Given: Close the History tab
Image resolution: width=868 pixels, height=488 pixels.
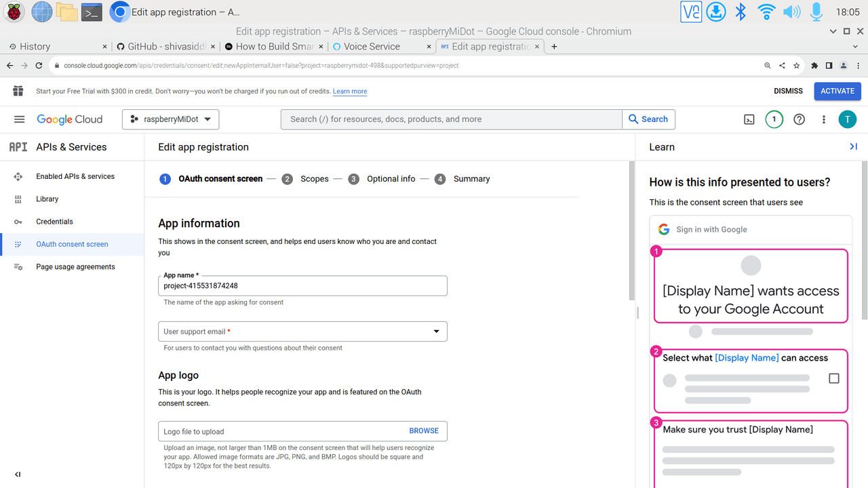Looking at the screenshot, I should pyautogui.click(x=104, y=46).
